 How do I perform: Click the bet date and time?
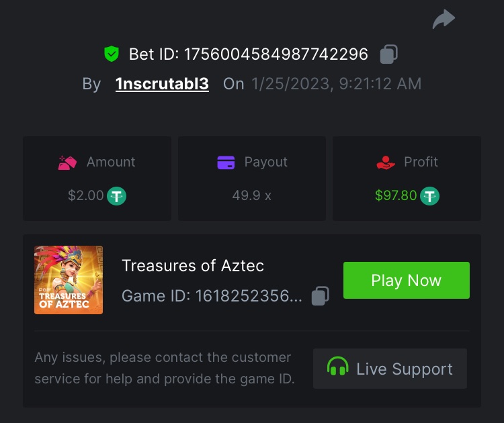[x=337, y=84]
